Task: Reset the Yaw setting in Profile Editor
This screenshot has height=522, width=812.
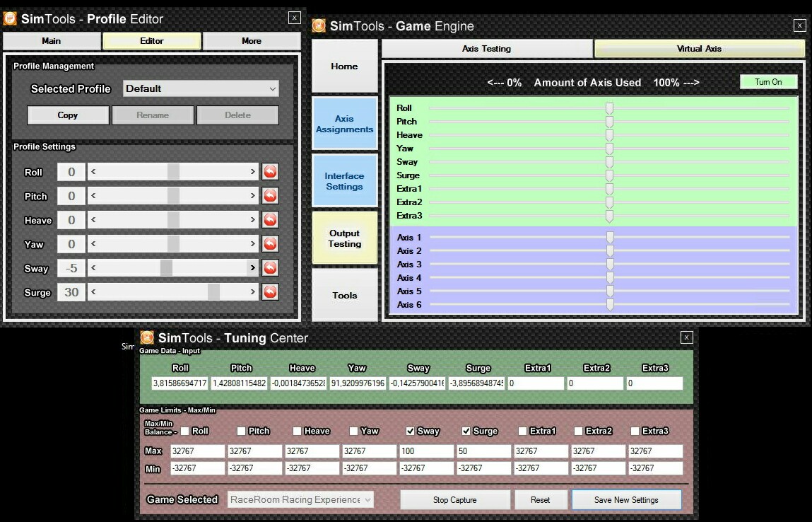Action: pos(271,243)
